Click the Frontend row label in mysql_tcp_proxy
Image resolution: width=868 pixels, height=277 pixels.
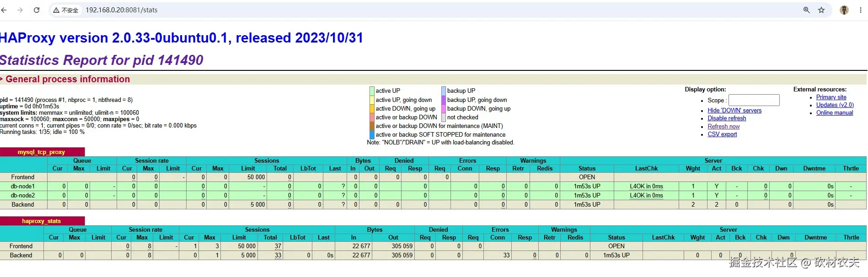pos(23,177)
